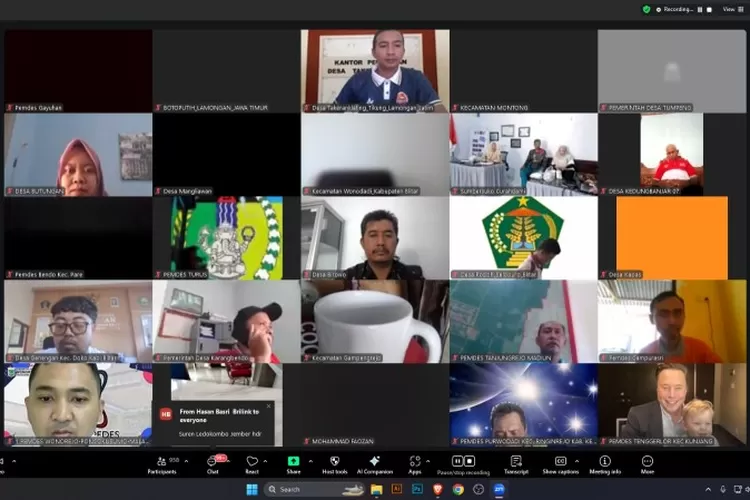Show captions in the meeting

click(560, 465)
